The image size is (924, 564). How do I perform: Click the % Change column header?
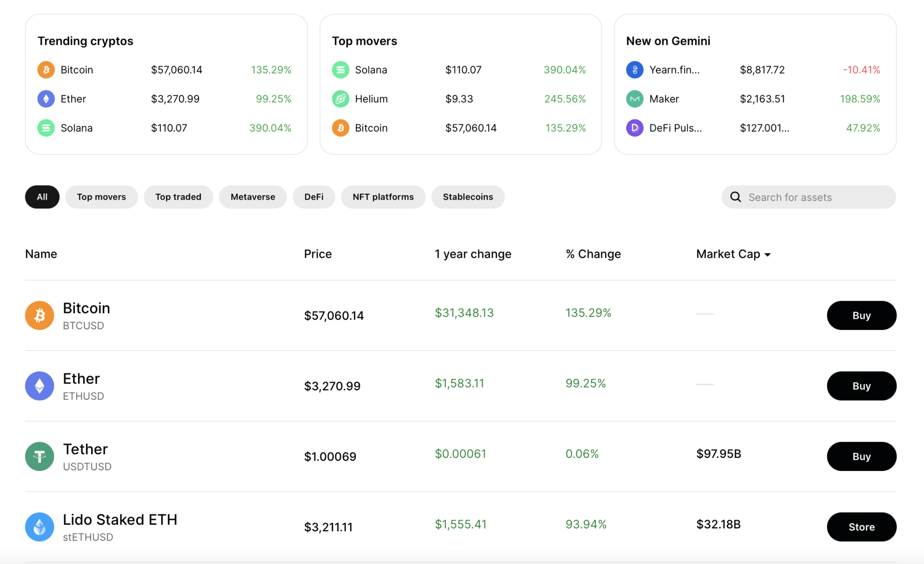point(593,254)
